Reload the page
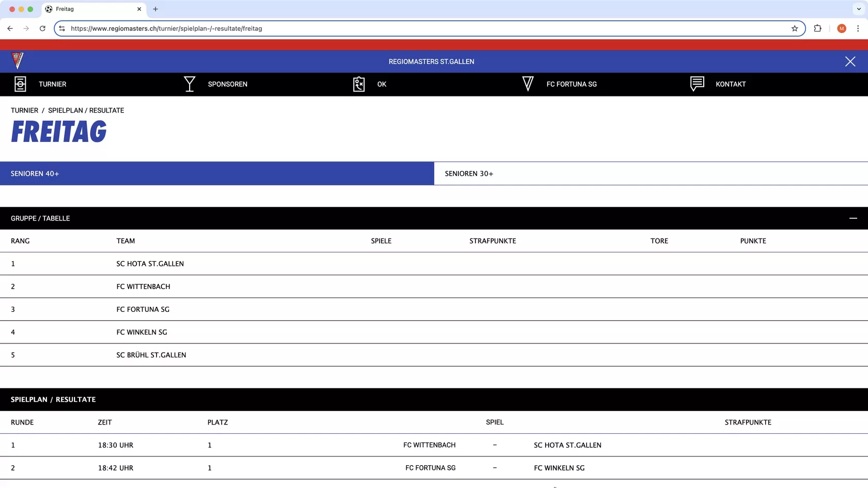Screen dimensions: 868x488 click(42, 28)
